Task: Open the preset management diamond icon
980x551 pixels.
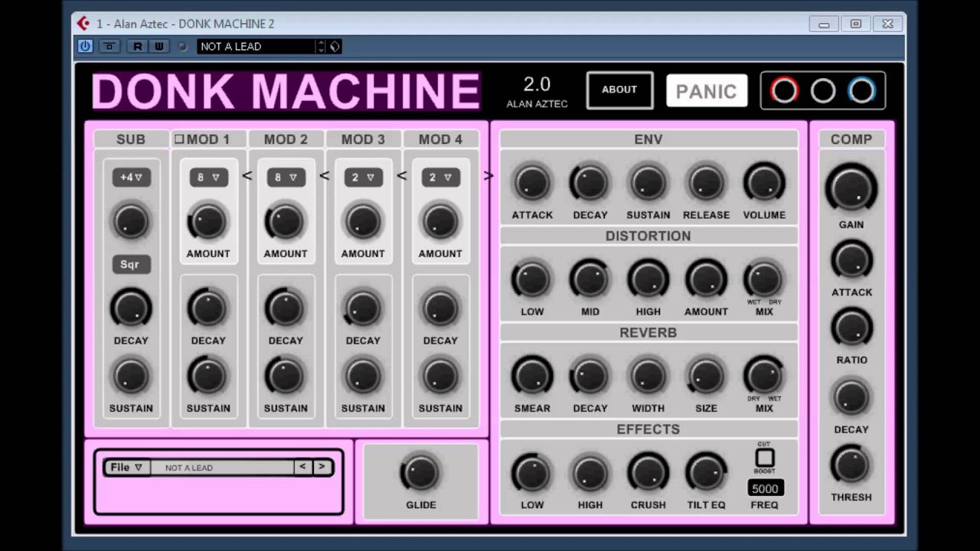Action: pos(335,47)
